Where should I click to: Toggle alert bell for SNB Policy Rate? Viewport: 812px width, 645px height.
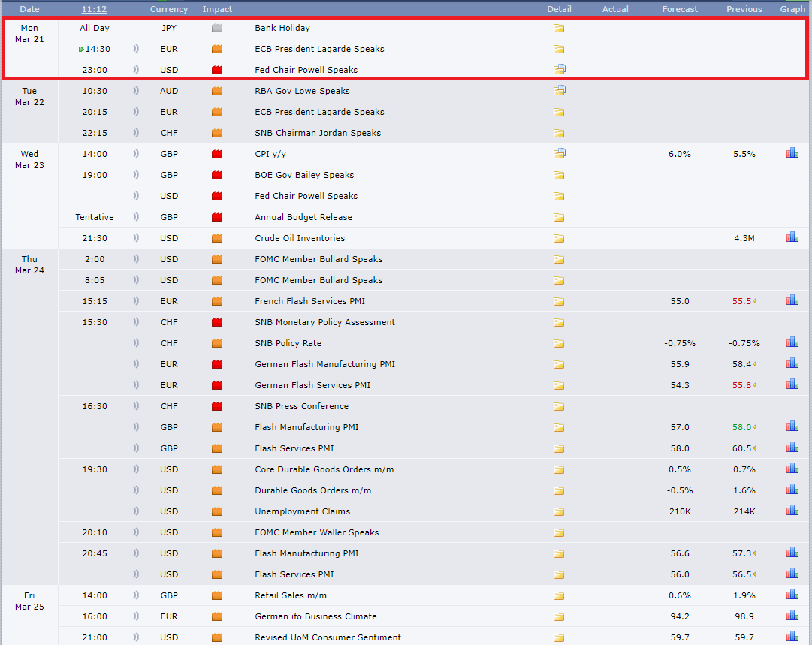[136, 343]
